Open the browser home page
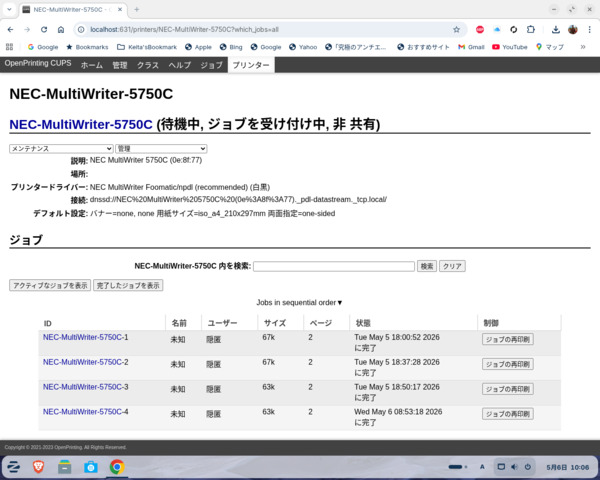Screen dimensions: 600x480 [x=61, y=29]
